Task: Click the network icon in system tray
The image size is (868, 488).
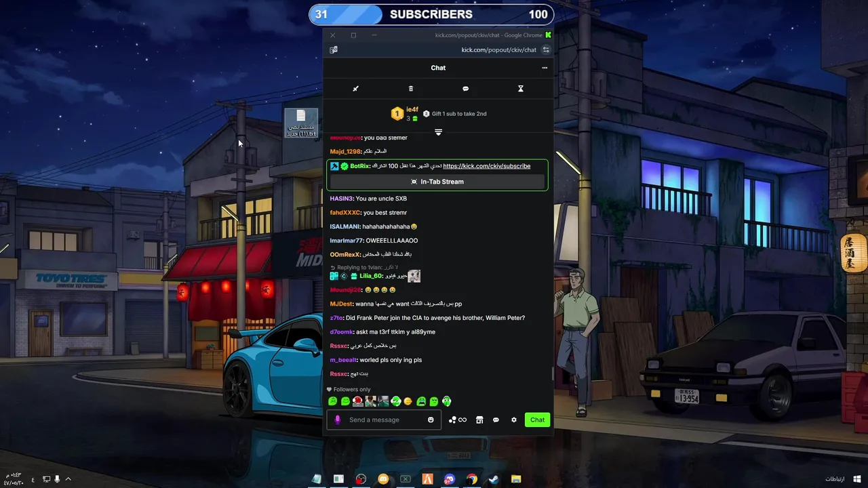Action: 46,479
